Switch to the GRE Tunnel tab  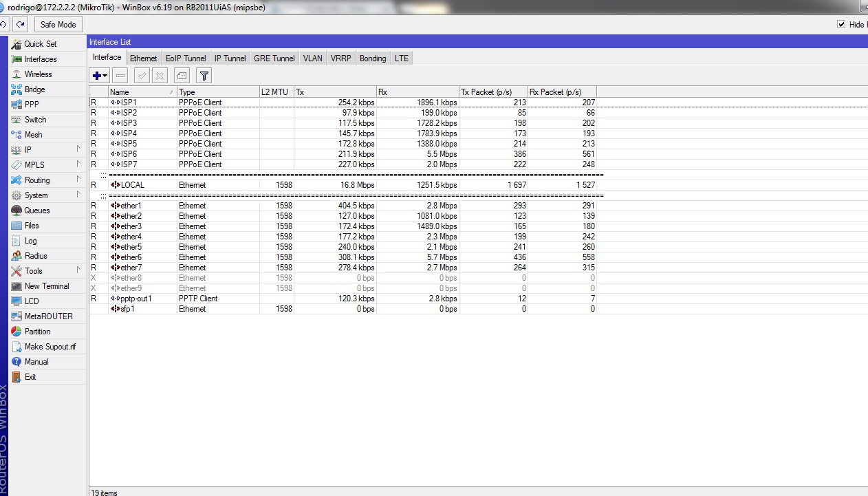(274, 58)
